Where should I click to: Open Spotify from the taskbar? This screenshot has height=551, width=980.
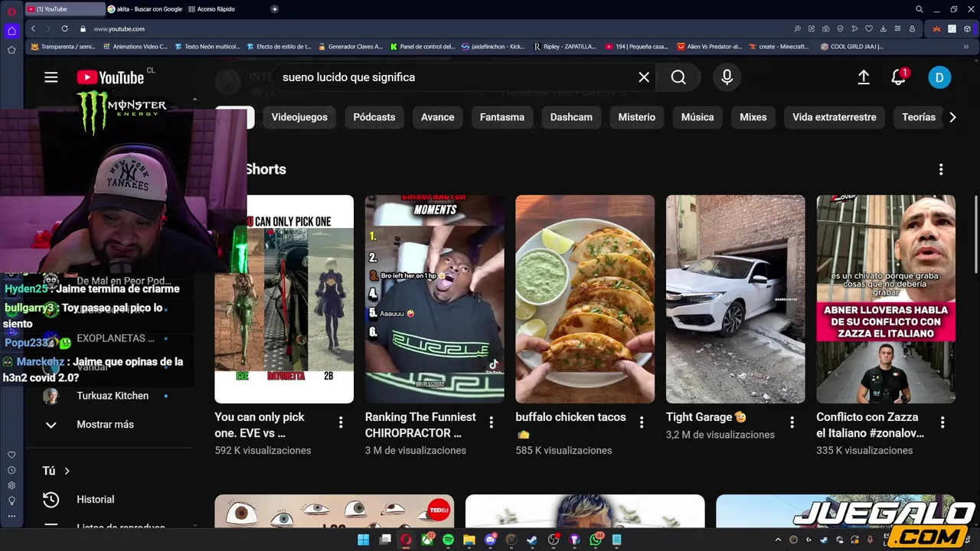448,540
